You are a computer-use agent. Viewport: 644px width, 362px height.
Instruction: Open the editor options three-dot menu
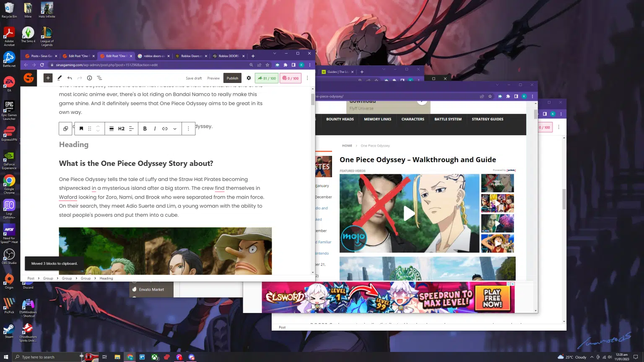(x=307, y=78)
